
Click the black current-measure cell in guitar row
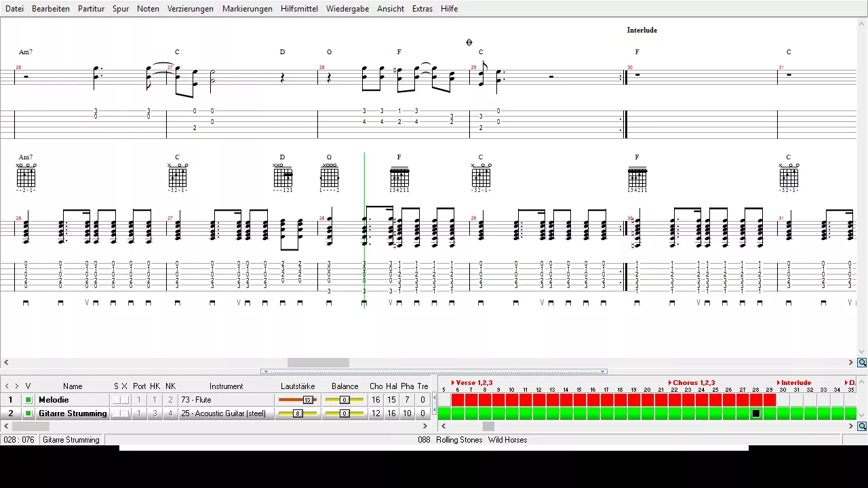coord(756,413)
